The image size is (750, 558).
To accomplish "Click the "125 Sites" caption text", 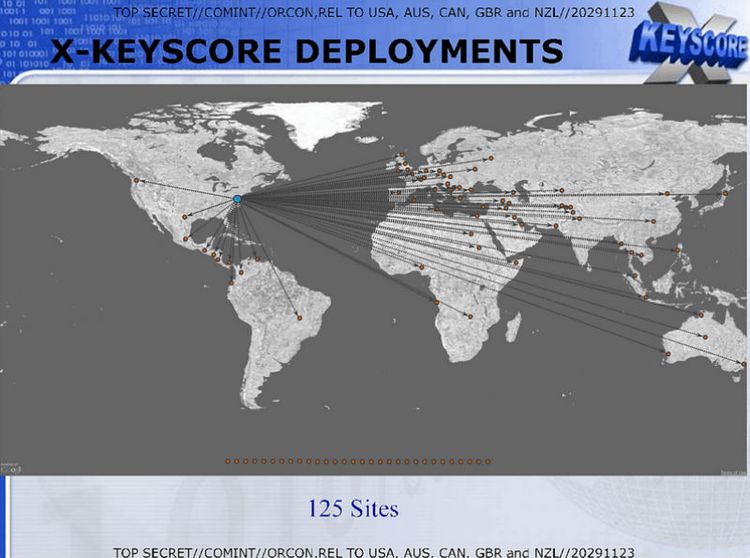I will tap(352, 508).
